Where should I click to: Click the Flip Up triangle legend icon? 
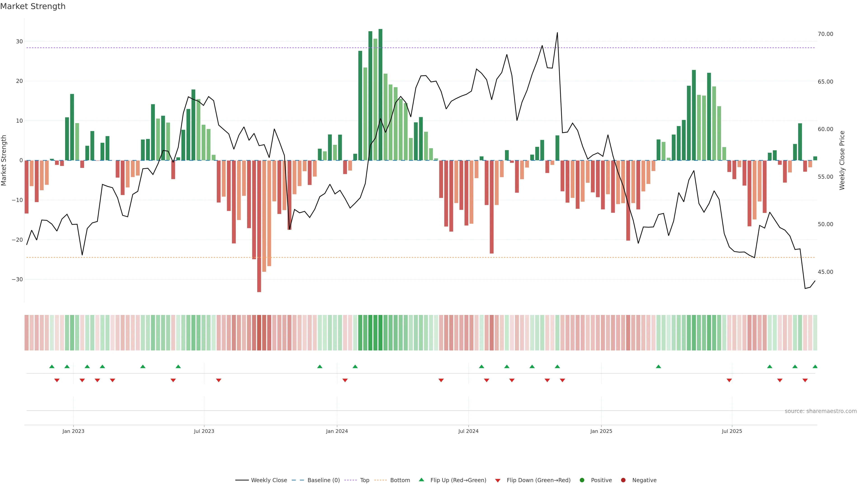pos(421,480)
